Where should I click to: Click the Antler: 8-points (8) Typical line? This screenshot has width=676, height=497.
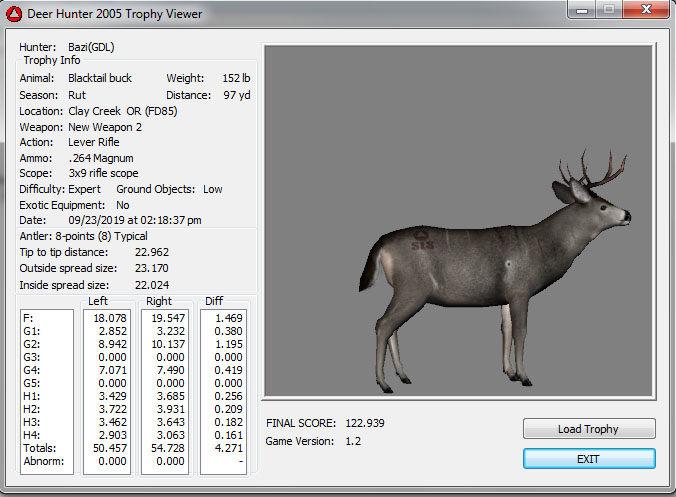point(83,236)
